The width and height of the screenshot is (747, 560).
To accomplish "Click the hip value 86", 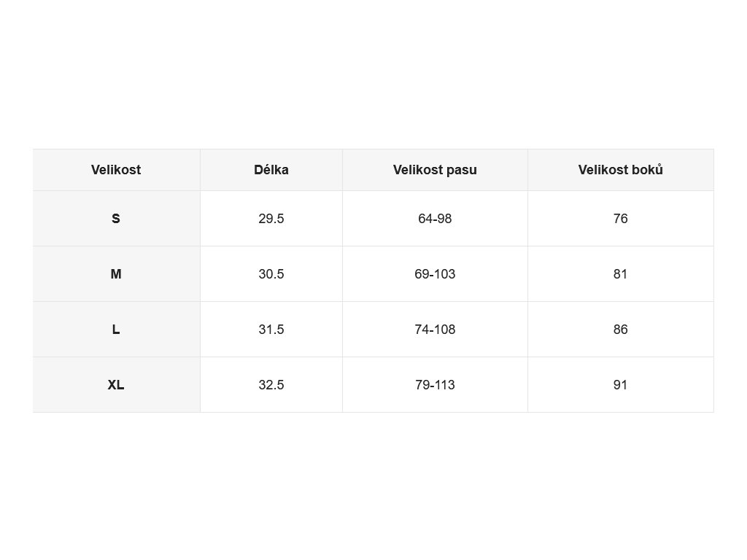I will (x=620, y=330).
